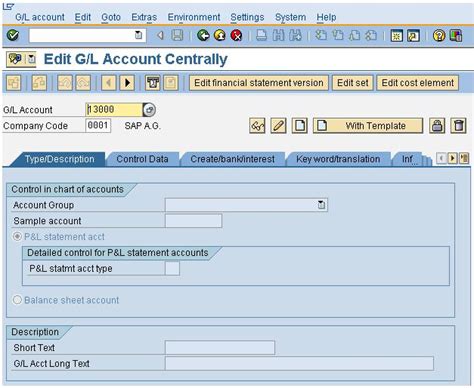474x388 pixels.
Task: Open the Environment menu
Action: click(x=194, y=17)
